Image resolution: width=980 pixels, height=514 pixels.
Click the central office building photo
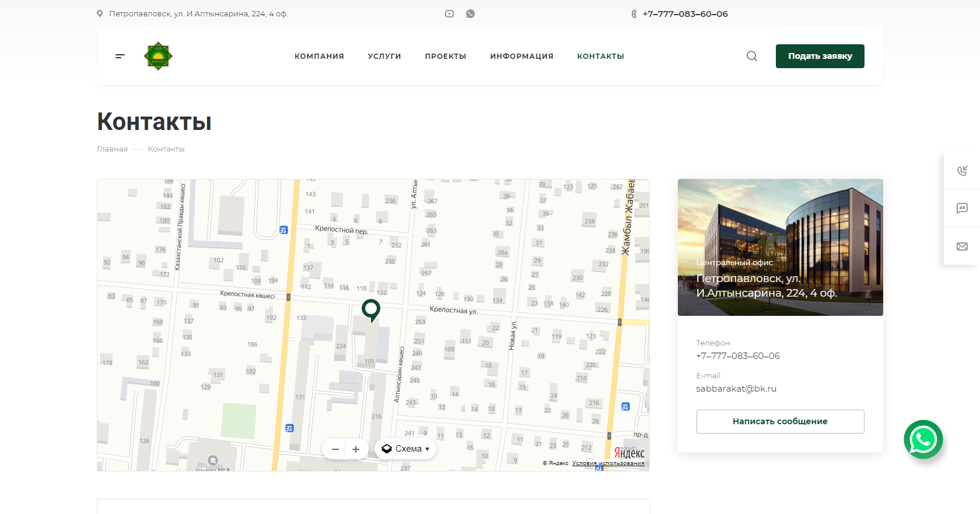click(780, 247)
